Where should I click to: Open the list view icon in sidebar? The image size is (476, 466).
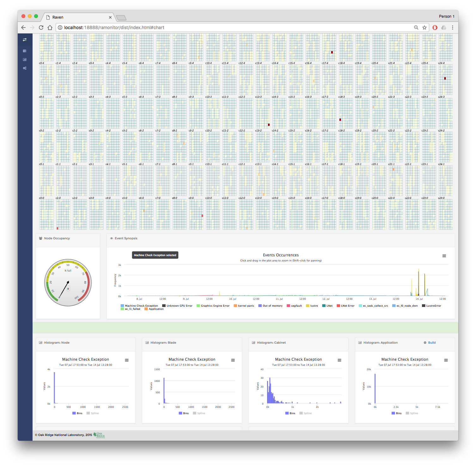click(x=25, y=51)
